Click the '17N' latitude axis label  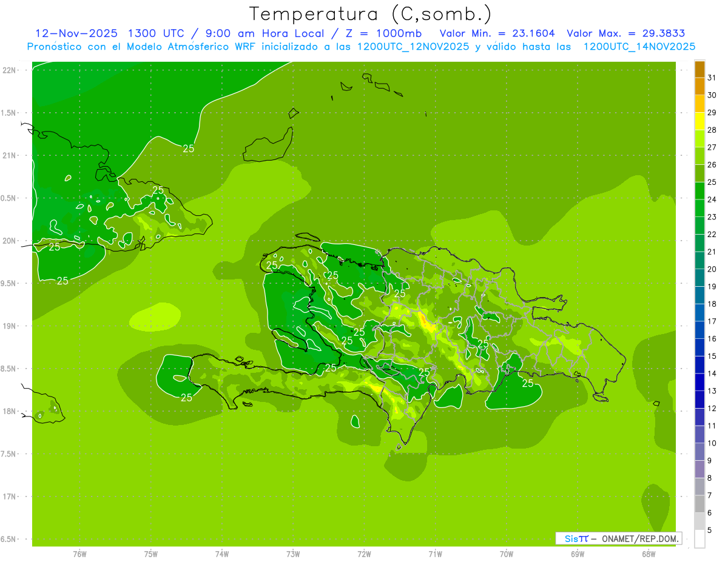(x=9, y=497)
